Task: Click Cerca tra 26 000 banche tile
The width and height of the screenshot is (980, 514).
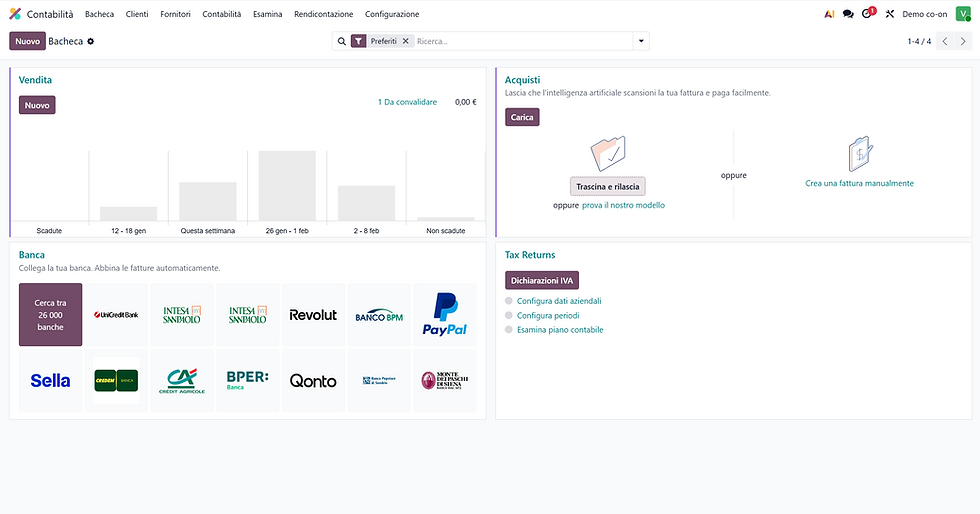Action: pos(51,315)
